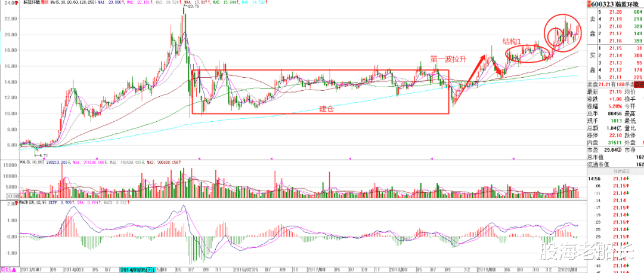This screenshot has width=644, height=273.
Task: Open the VOL(5,10,20) indicator label
Action: [x=32, y=162]
